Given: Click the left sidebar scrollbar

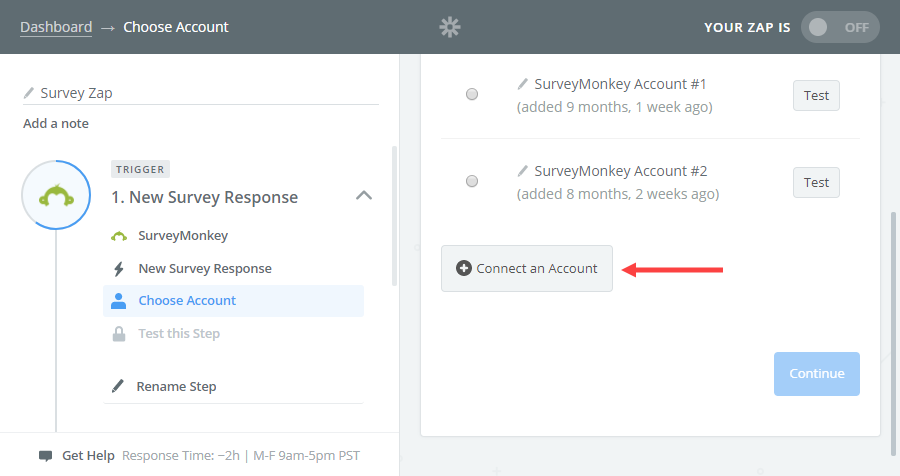Looking at the screenshot, I should tap(394, 216).
